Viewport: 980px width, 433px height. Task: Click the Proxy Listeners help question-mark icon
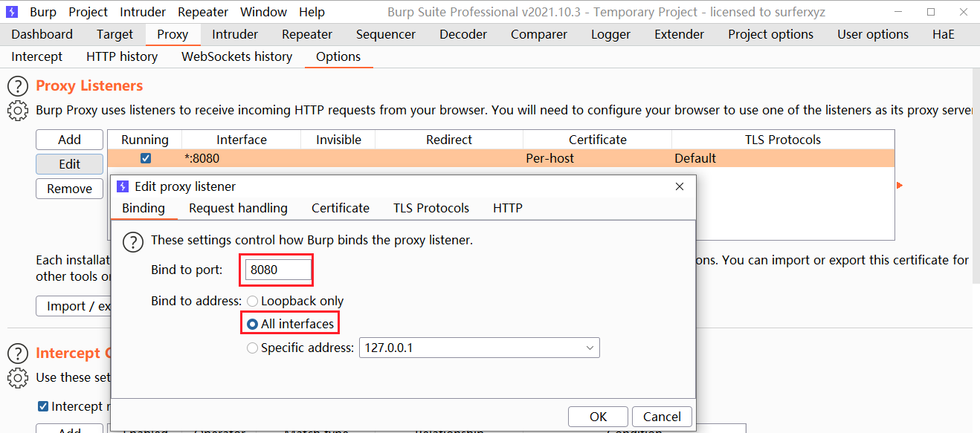coord(18,86)
